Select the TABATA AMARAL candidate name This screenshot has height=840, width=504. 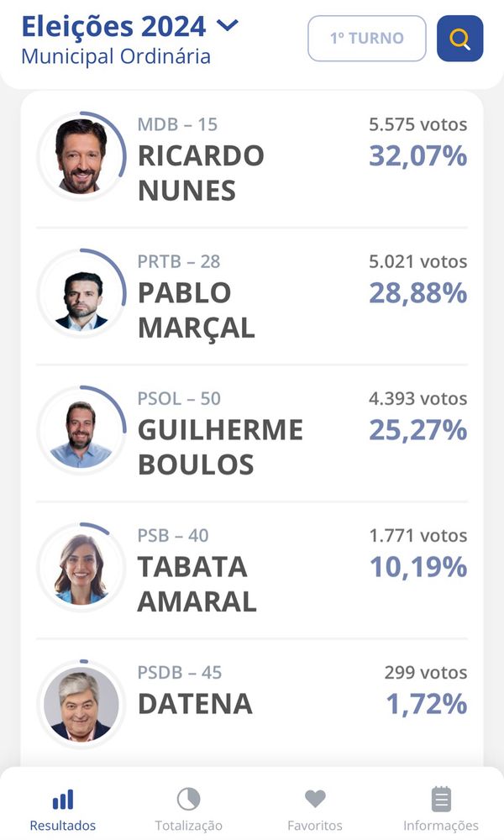click(x=197, y=585)
